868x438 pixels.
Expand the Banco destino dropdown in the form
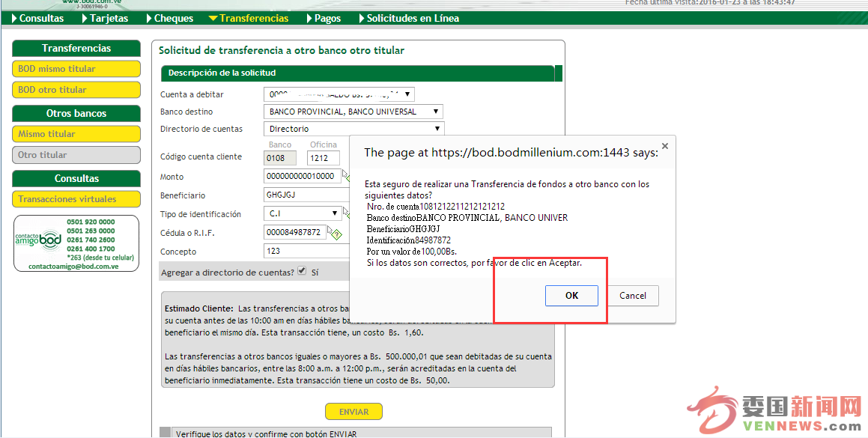(x=353, y=112)
